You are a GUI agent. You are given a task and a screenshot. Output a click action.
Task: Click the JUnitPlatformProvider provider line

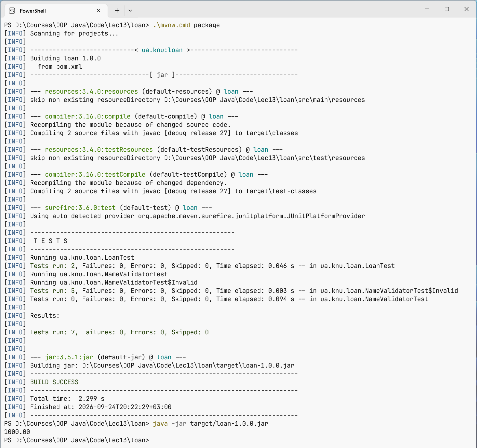198,216
